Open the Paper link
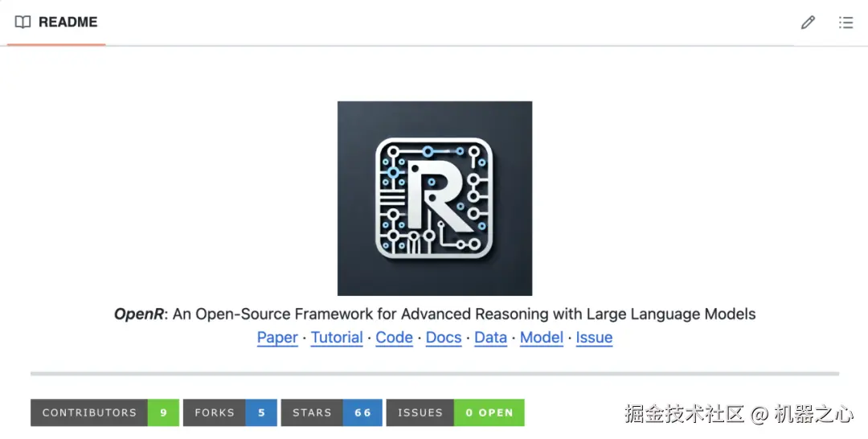 (x=277, y=337)
